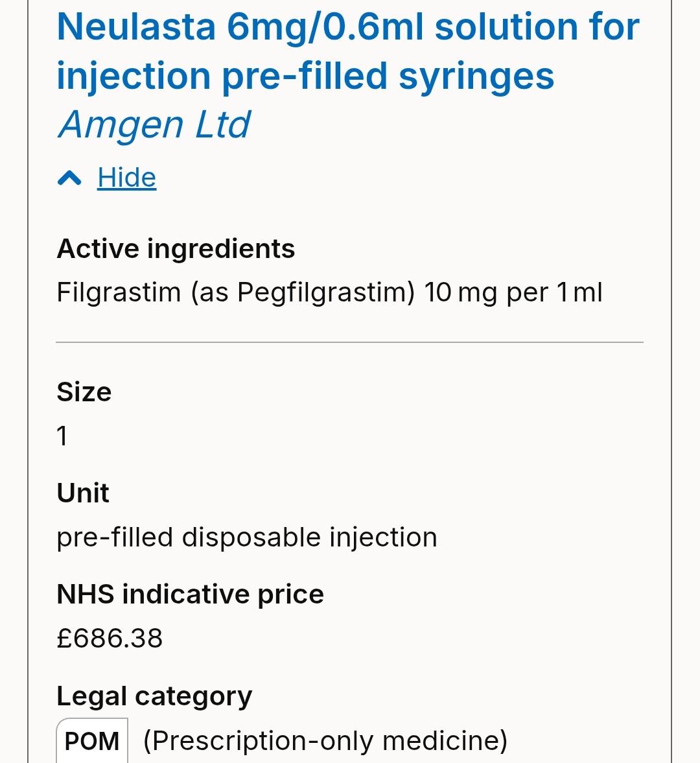Screen dimensions: 700x763
Task: Click the Active ingredients heading
Action: tap(176, 249)
